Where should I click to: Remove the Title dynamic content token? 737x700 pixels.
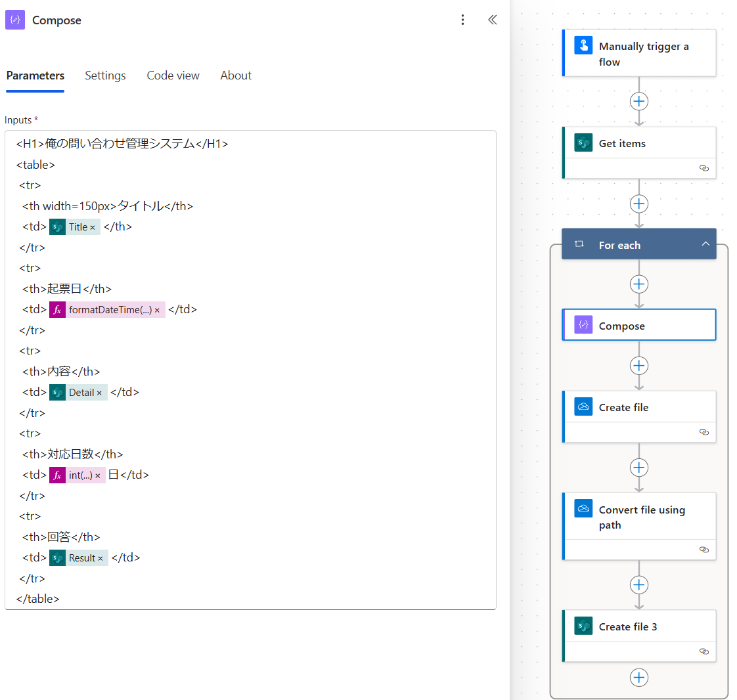point(93,228)
